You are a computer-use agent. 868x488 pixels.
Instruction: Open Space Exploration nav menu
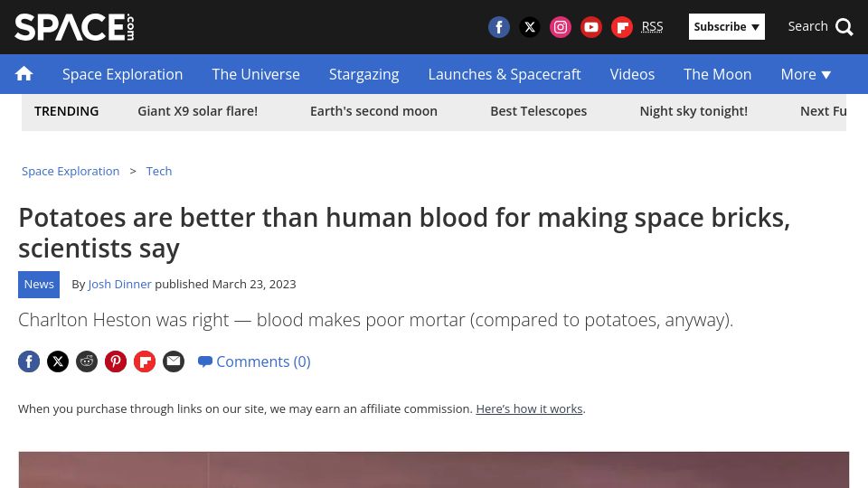pyautogui.click(x=122, y=74)
